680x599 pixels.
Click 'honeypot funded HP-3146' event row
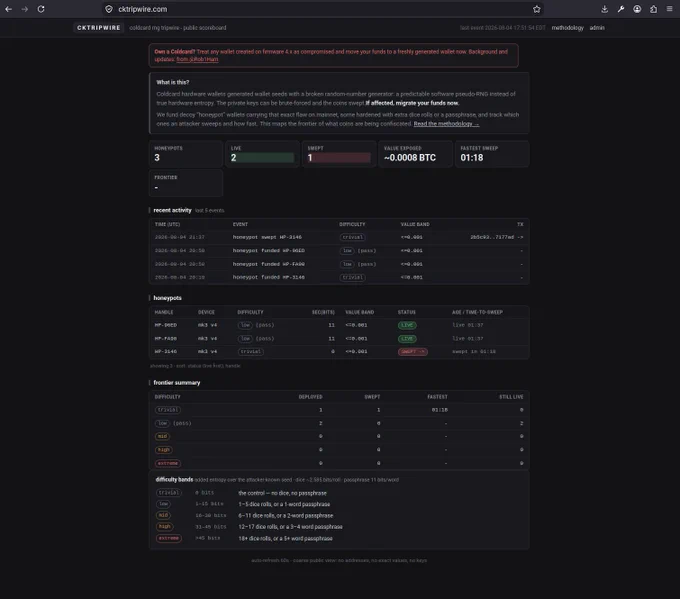339,277
